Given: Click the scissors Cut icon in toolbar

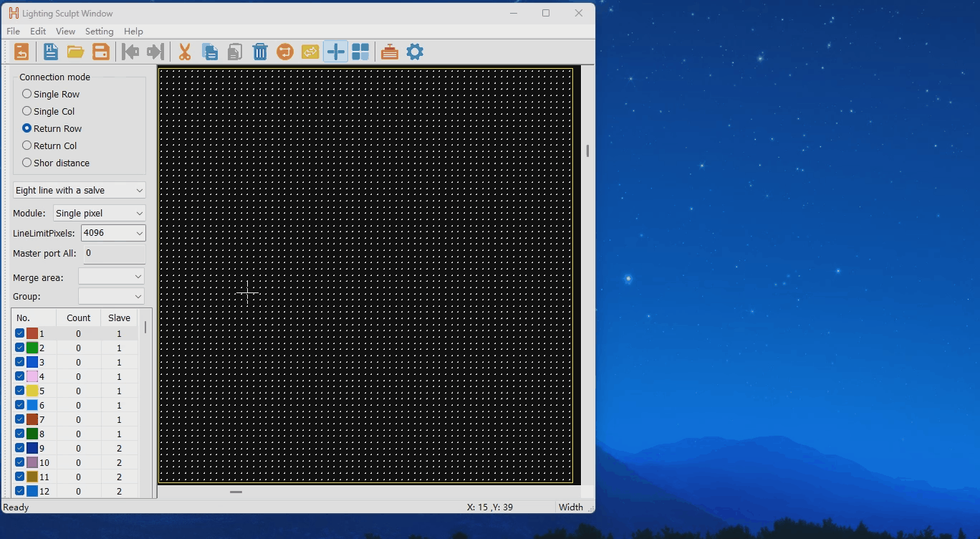Looking at the screenshot, I should (x=184, y=52).
